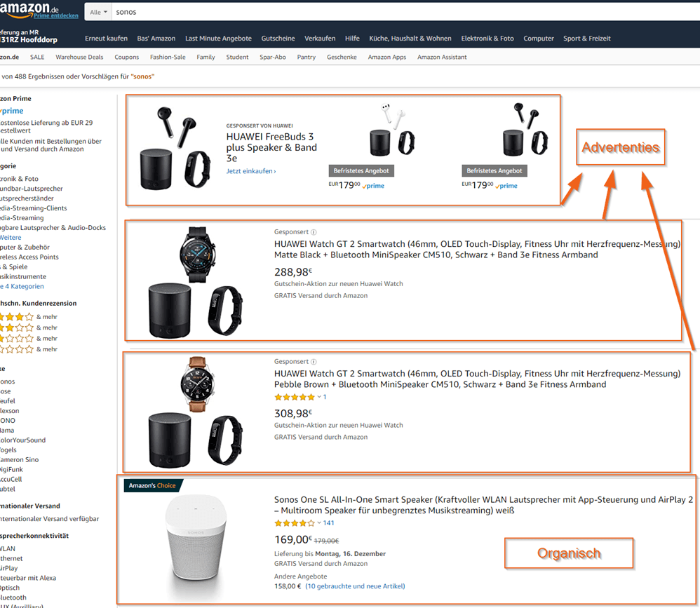700x608 pixels.
Task: Click the Amazon's Choice badge
Action: [152, 486]
